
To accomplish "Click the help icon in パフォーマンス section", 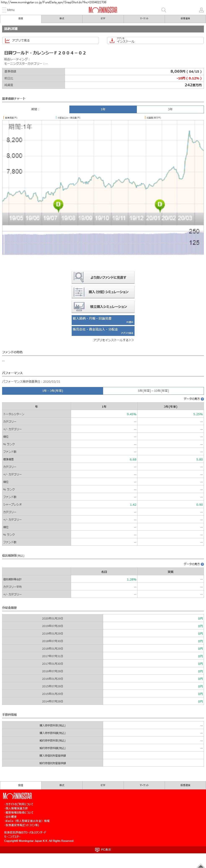I will coord(202,399).
